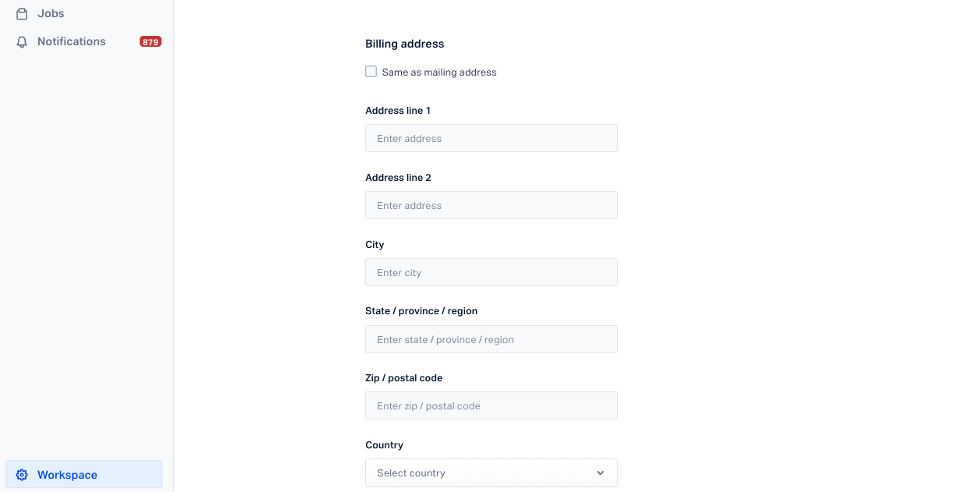The width and height of the screenshot is (980, 492).
Task: Click the state / province / region field
Action: (x=492, y=339)
